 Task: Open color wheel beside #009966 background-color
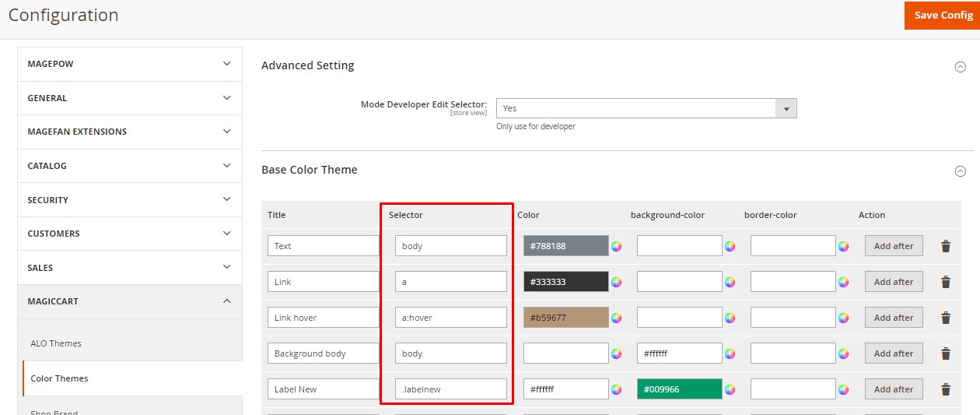[x=730, y=389]
